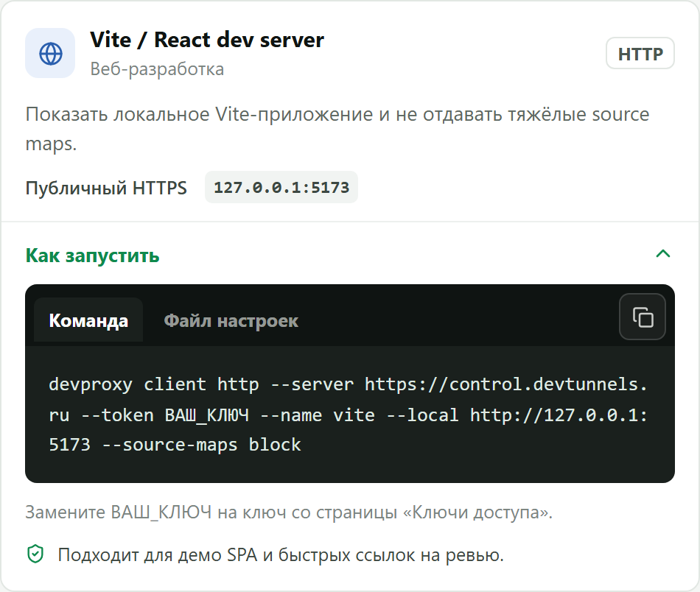Image resolution: width=700 pixels, height=592 pixels.
Task: Click the HTTP badge
Action: pos(640,54)
